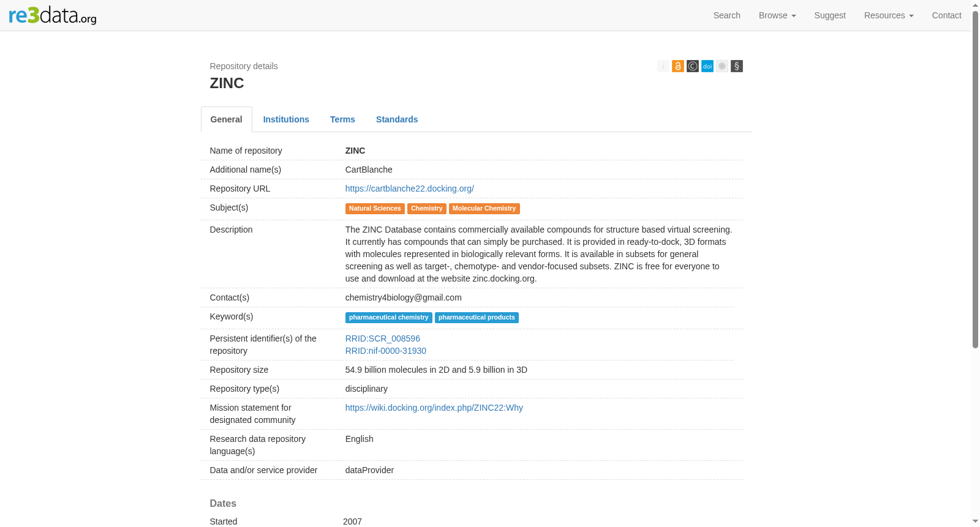Click the contact email chemistry4biology@gmail.com
Screen dimensions: 980x527
[x=404, y=297]
